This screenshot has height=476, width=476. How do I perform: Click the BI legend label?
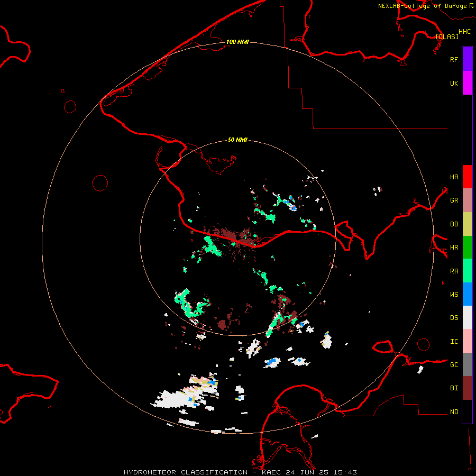[454, 388]
